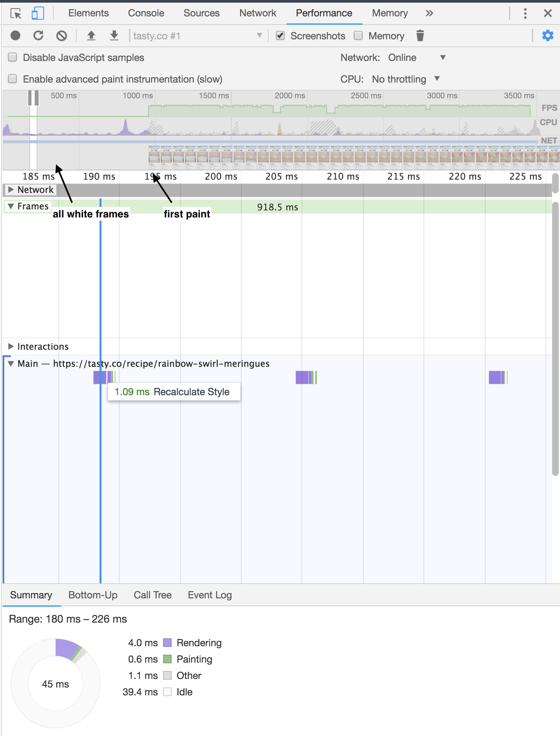Click the 45 ms donut chart
Viewport: 560px width, 736px height.
coord(55,683)
